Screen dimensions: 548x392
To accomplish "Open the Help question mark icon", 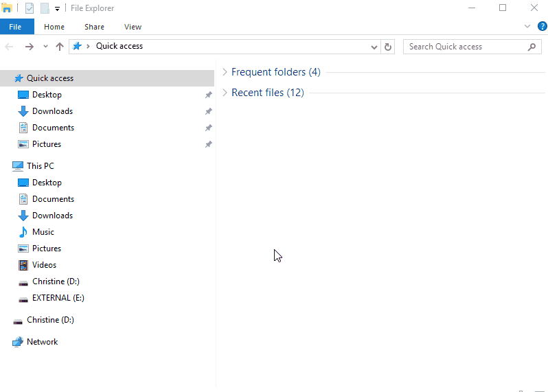I will click(x=542, y=26).
